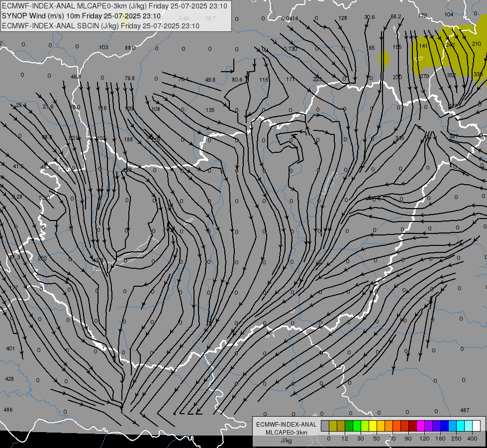Click the map value 179
The width and height of the screenshot is (487, 448).
[423, 15]
